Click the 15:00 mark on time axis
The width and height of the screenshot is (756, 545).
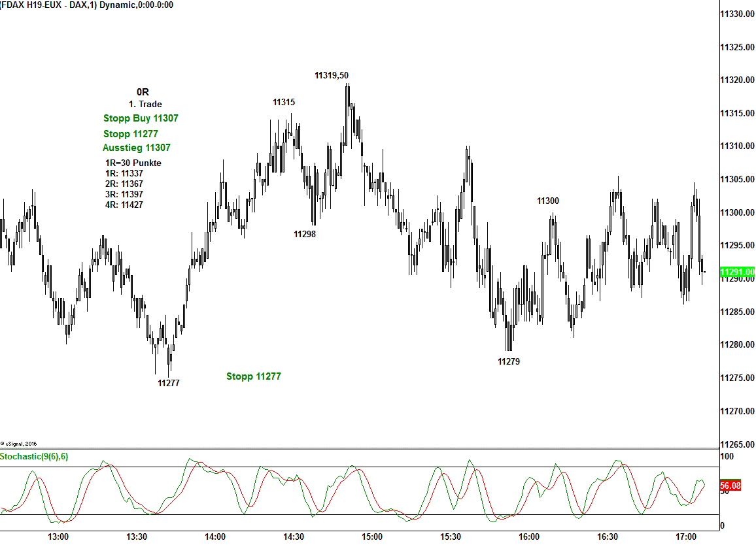[372, 537]
